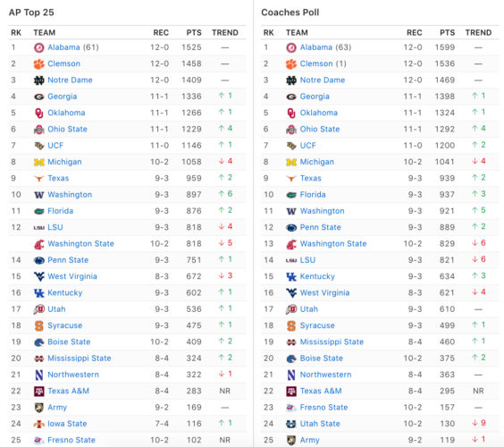
Task: Open Washington State link in AP Top 25
Action: tap(80, 244)
